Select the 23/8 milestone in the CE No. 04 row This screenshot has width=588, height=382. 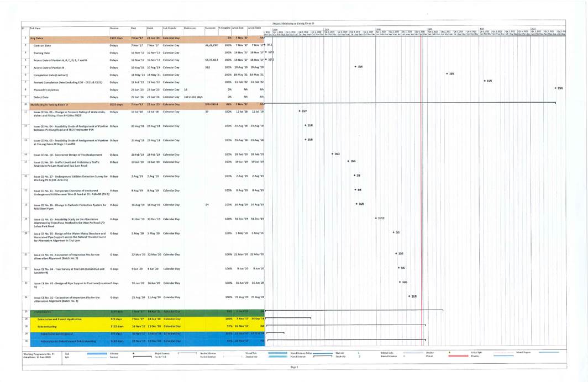tap(305, 125)
